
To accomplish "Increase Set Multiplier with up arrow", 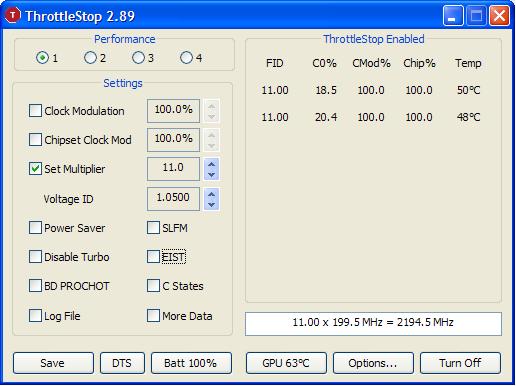I will [x=211, y=164].
